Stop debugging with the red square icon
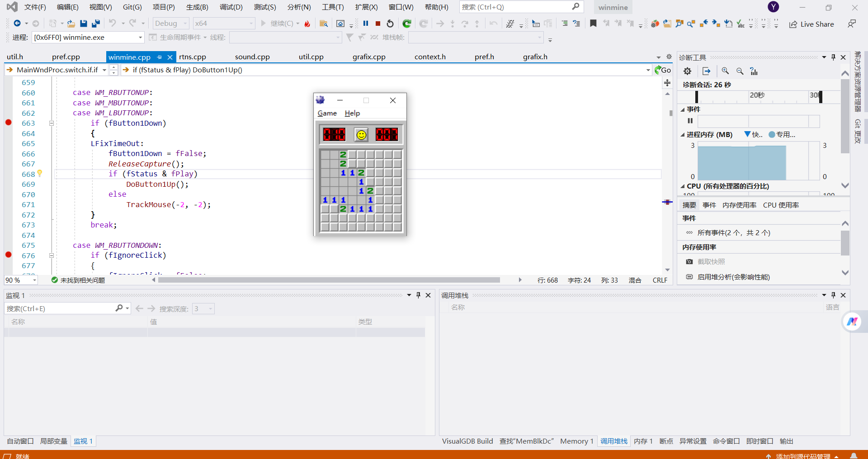The width and height of the screenshot is (868, 459). pos(378,23)
